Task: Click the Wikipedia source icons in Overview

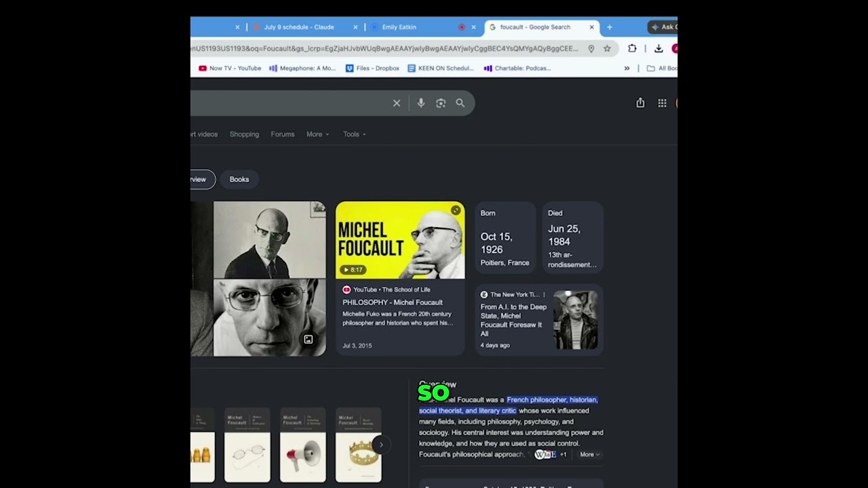Action: 545,454
